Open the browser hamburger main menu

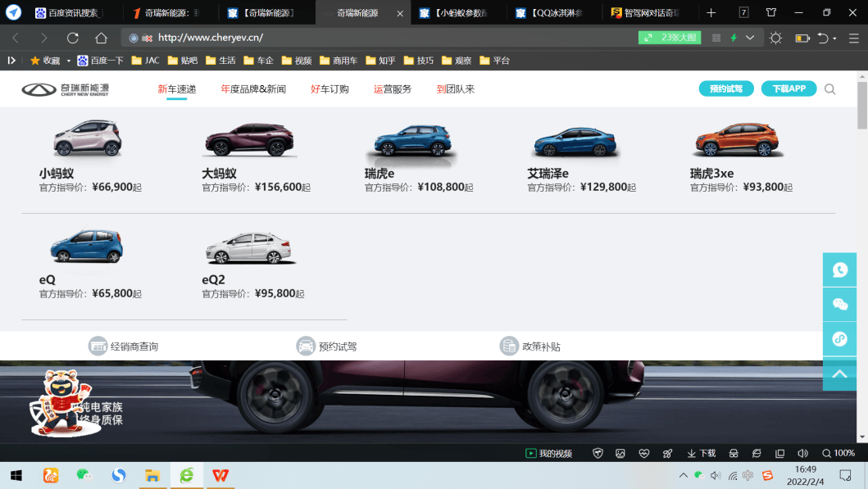853,38
